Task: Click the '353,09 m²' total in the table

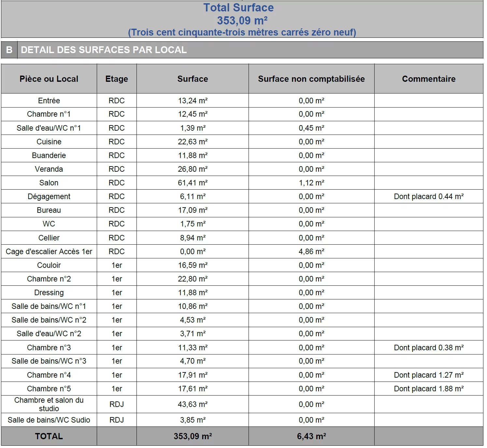Action: (193, 436)
